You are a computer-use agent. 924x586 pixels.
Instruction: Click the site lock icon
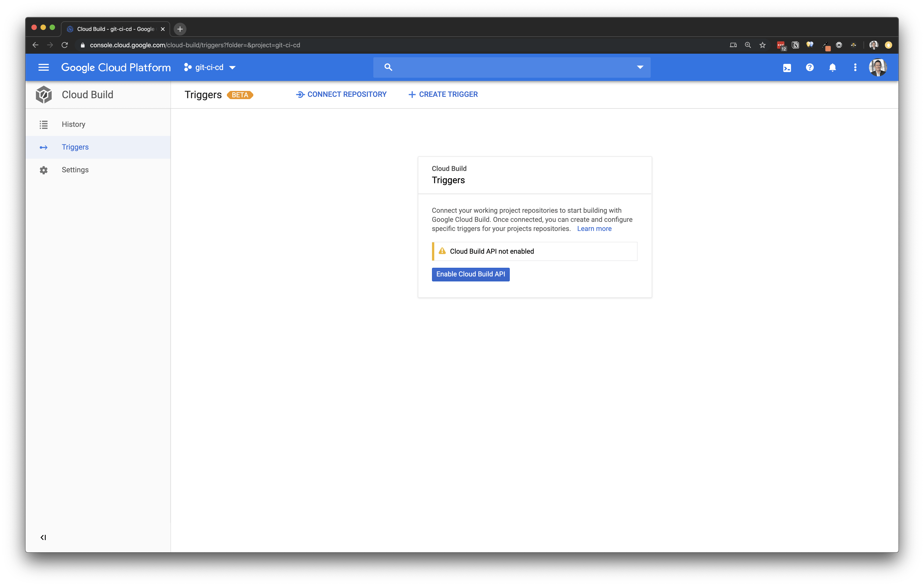click(x=83, y=45)
